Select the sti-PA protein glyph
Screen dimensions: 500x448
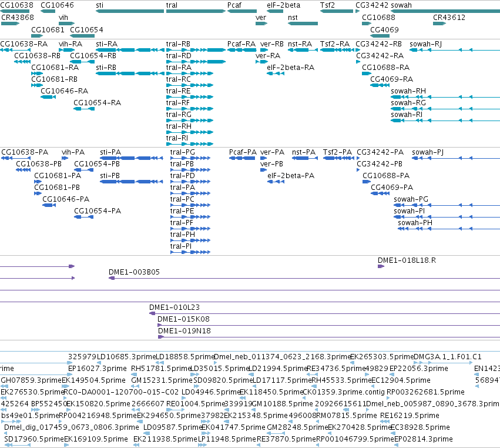[132, 158]
